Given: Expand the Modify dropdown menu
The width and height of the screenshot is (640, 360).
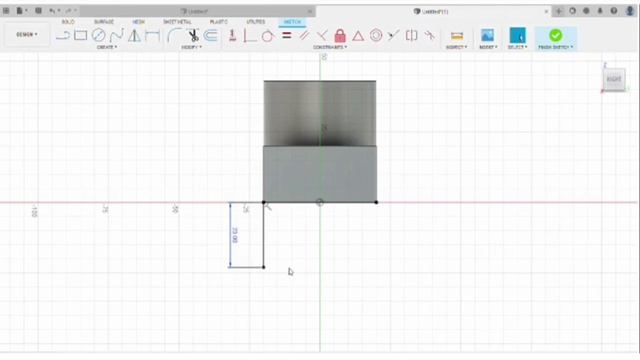Looking at the screenshot, I should (x=191, y=47).
